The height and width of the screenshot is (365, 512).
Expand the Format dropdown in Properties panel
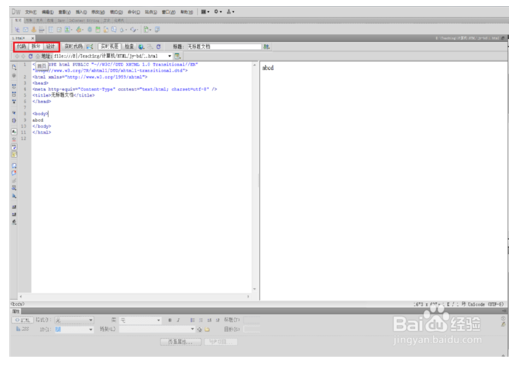click(91, 320)
